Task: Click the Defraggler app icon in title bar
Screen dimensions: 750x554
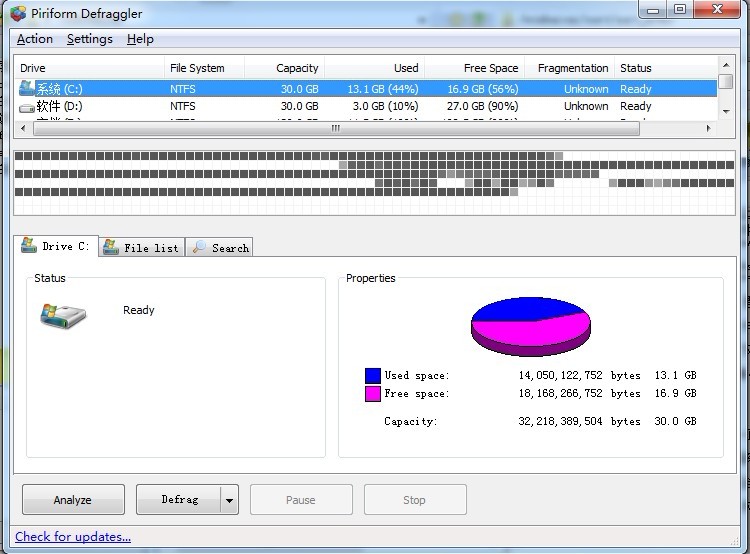Action: pos(18,13)
